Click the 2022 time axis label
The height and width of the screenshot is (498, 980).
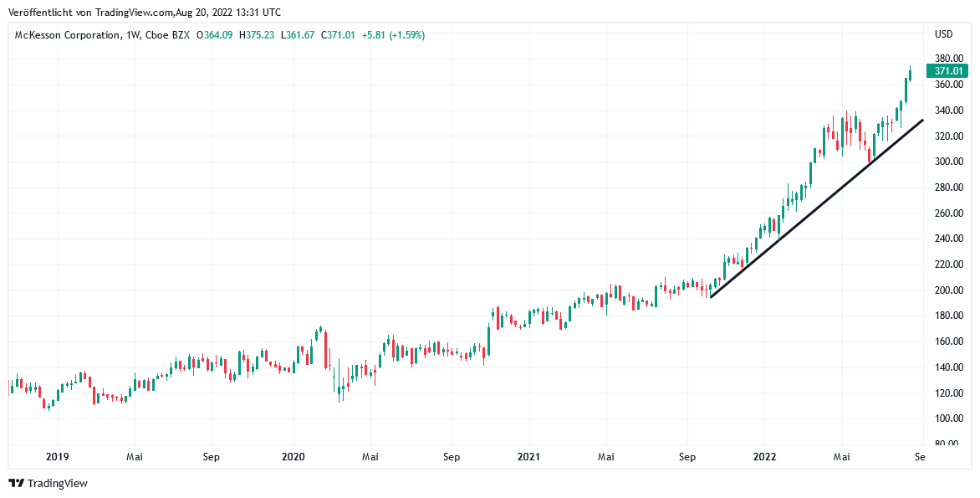(763, 457)
